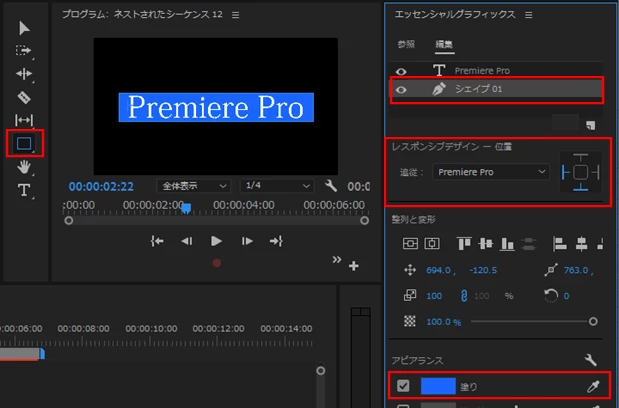Click Align Middle Vertical icon
Viewport: 619px width, 408px height.
click(486, 243)
